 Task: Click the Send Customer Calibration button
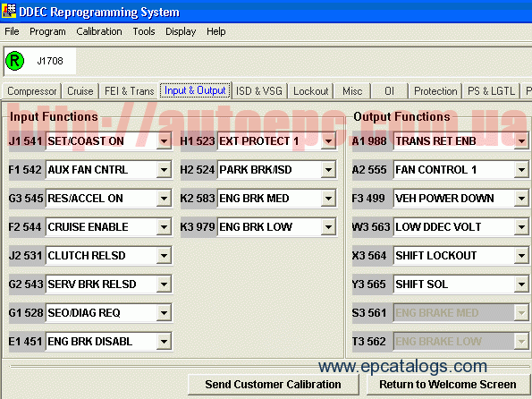pyautogui.click(x=273, y=385)
